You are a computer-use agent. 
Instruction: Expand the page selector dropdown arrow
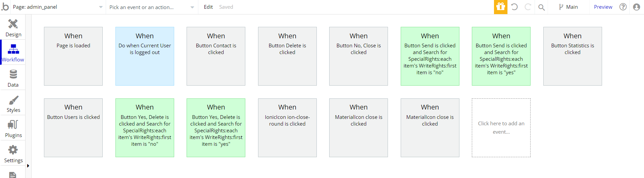pos(101,7)
